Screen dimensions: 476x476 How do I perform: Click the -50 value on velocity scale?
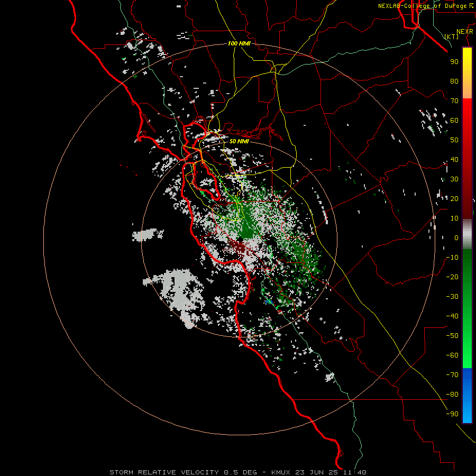point(452,335)
